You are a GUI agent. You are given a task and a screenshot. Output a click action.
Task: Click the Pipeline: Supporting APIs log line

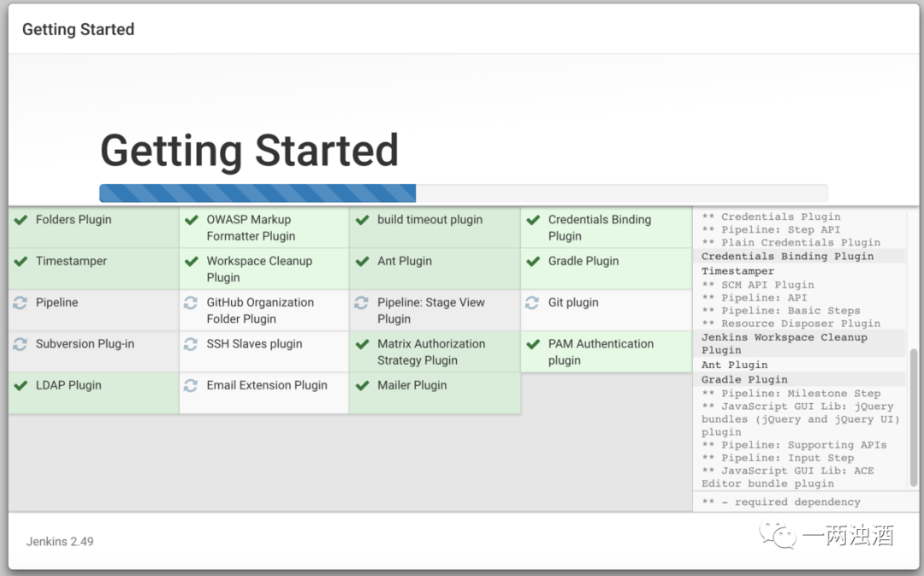(x=794, y=444)
